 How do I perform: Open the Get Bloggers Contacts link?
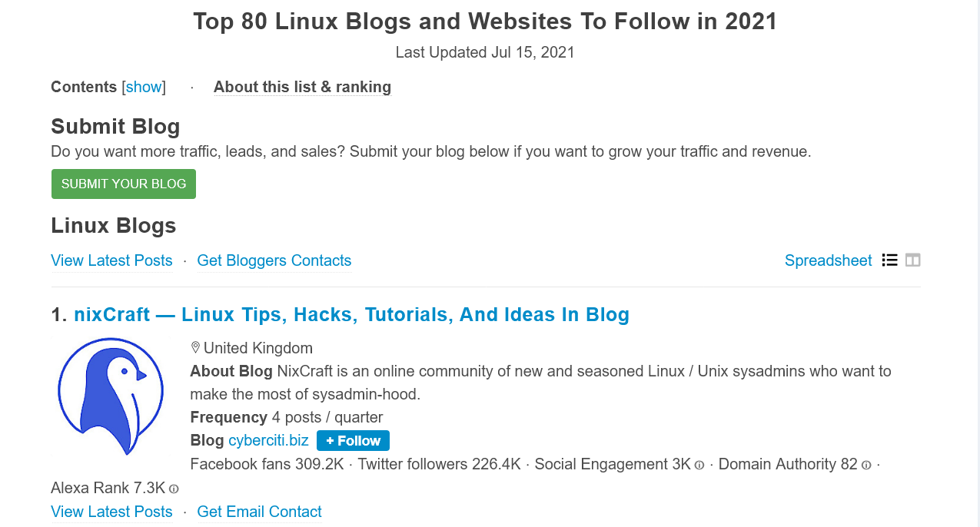pyautogui.click(x=274, y=260)
